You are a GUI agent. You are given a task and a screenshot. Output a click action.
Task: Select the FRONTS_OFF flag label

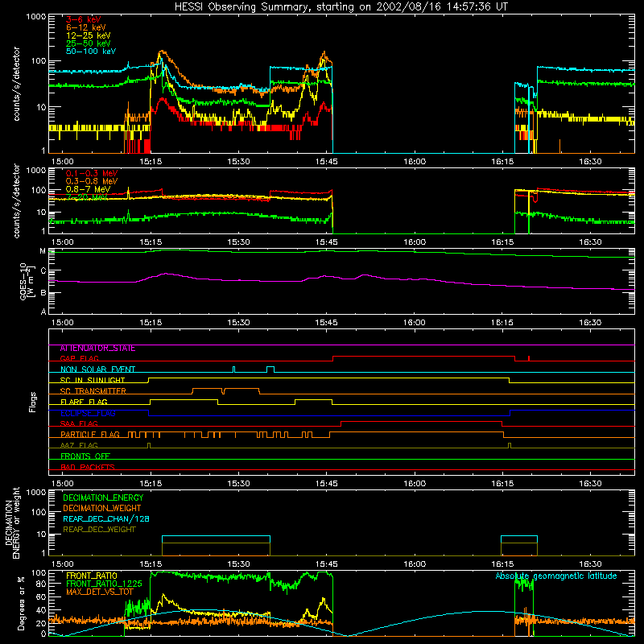(x=85, y=456)
